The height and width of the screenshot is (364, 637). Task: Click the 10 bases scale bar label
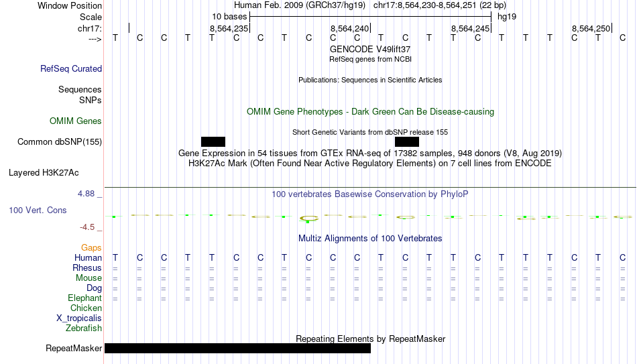coord(229,17)
